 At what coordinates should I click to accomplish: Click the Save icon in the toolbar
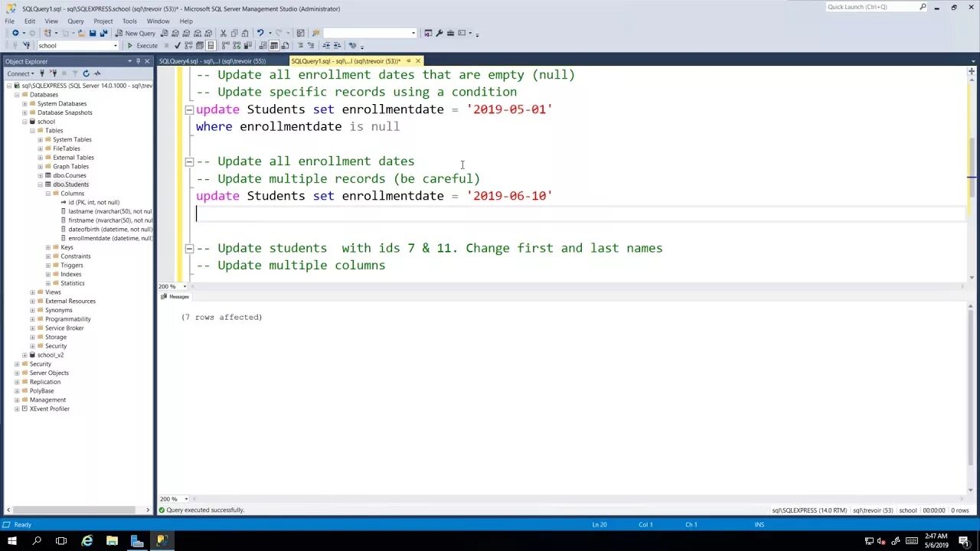tap(93, 33)
